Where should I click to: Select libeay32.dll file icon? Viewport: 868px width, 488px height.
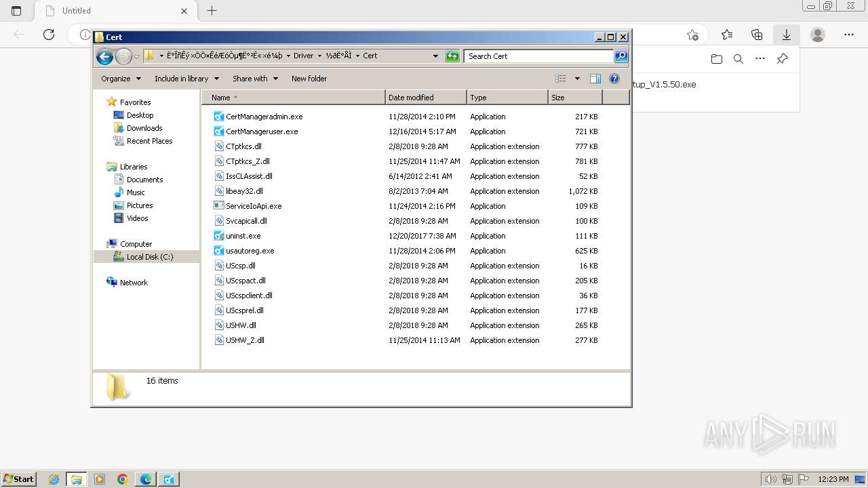pyautogui.click(x=218, y=191)
